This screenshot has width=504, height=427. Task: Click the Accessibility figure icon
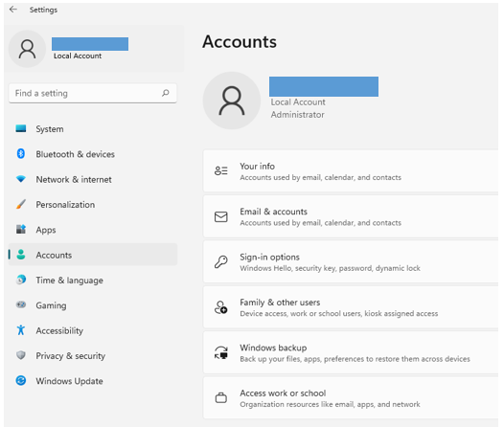[21, 330]
